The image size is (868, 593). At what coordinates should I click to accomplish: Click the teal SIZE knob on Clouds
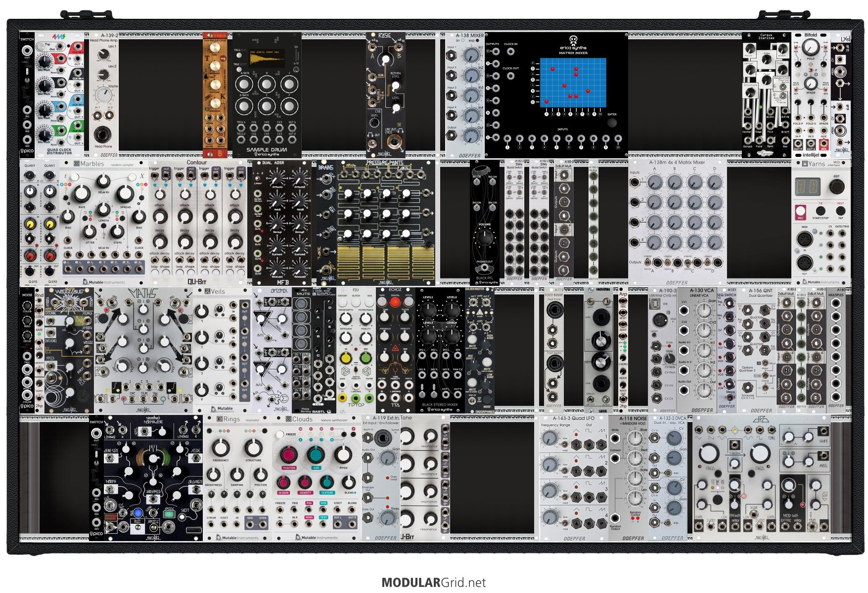316,454
